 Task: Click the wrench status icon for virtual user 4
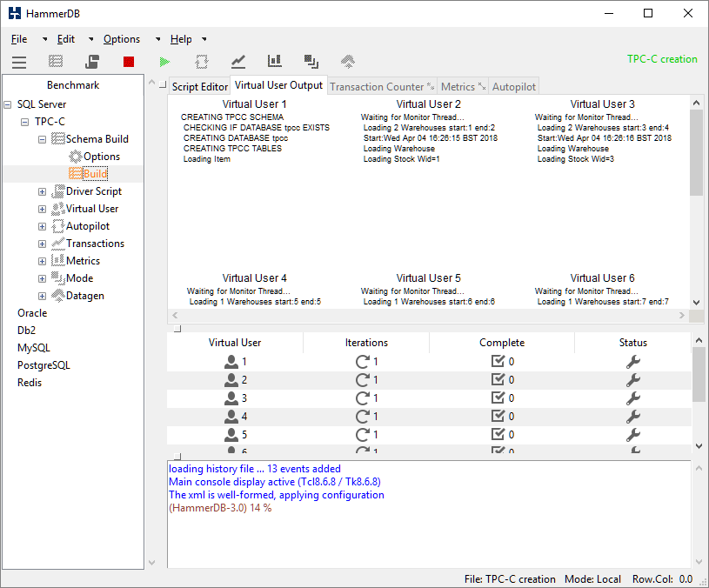click(x=632, y=417)
